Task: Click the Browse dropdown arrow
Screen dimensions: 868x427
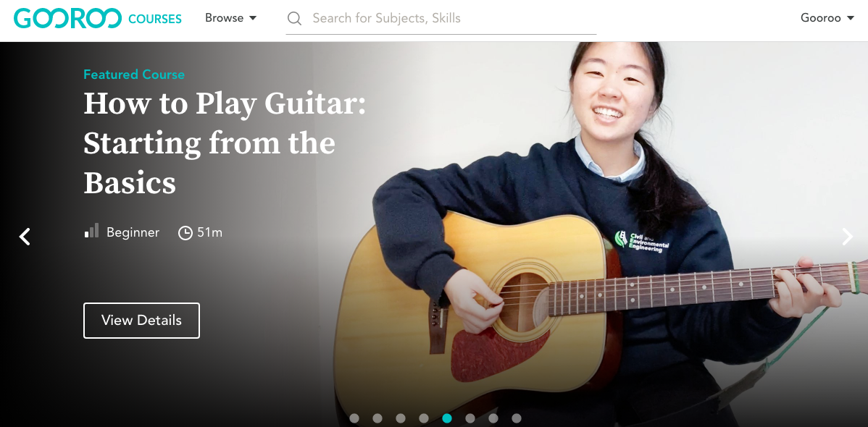Action: 253,18
